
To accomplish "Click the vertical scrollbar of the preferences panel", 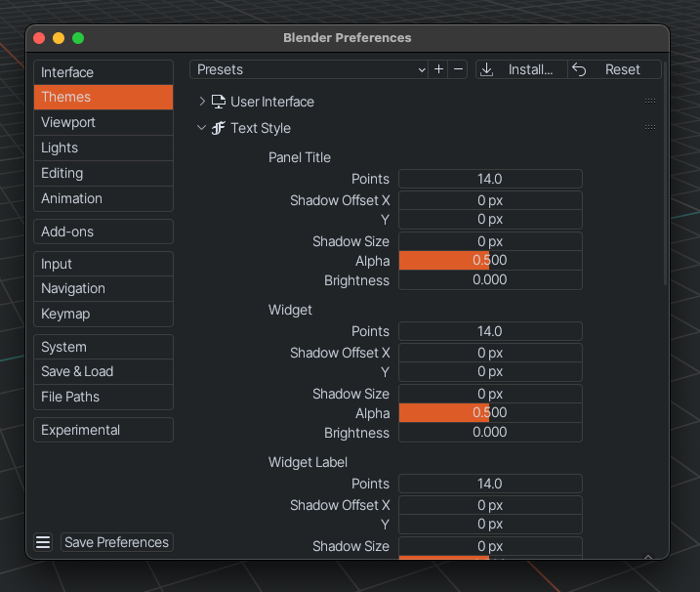I will [665, 173].
